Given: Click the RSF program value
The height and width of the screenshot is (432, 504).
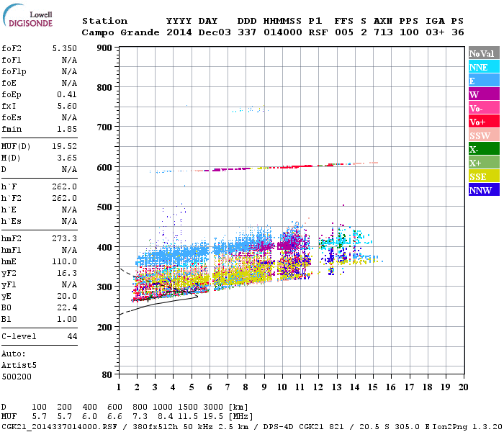Looking at the screenshot, I should pos(318,32).
